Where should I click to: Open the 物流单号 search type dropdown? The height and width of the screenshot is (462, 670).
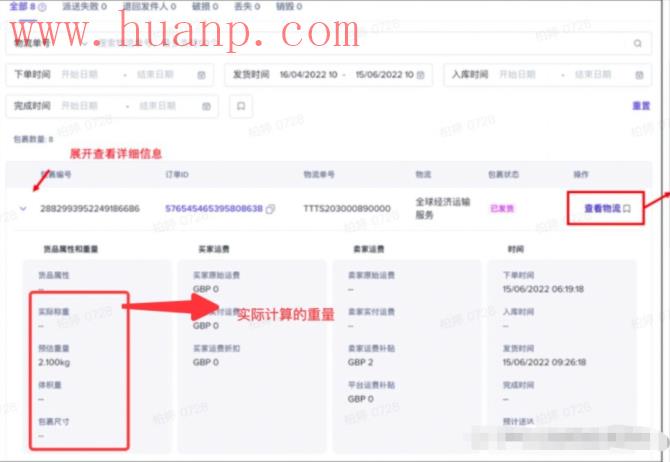click(51, 43)
